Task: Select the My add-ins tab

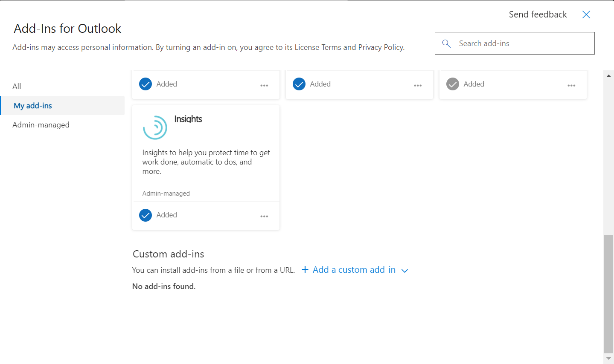Action: tap(32, 105)
